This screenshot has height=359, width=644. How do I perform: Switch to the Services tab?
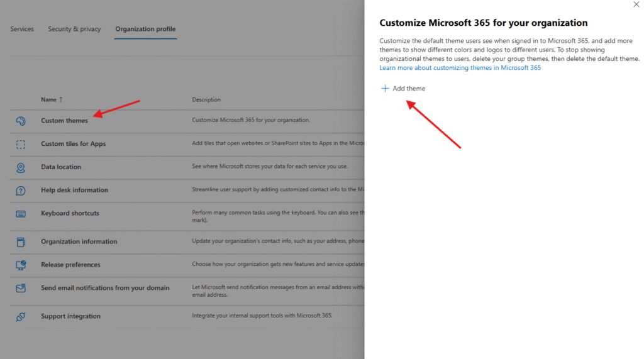point(22,29)
